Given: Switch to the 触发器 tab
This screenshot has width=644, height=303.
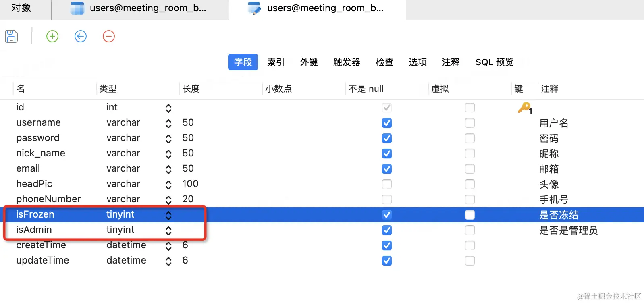Looking at the screenshot, I should pos(347,62).
